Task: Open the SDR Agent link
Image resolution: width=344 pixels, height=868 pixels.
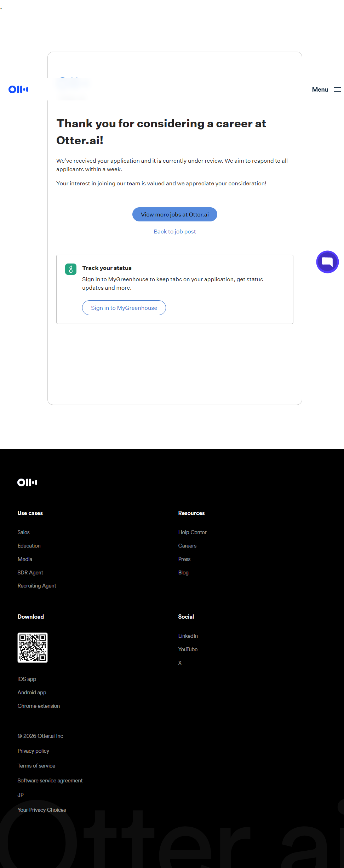Action: [x=30, y=573]
